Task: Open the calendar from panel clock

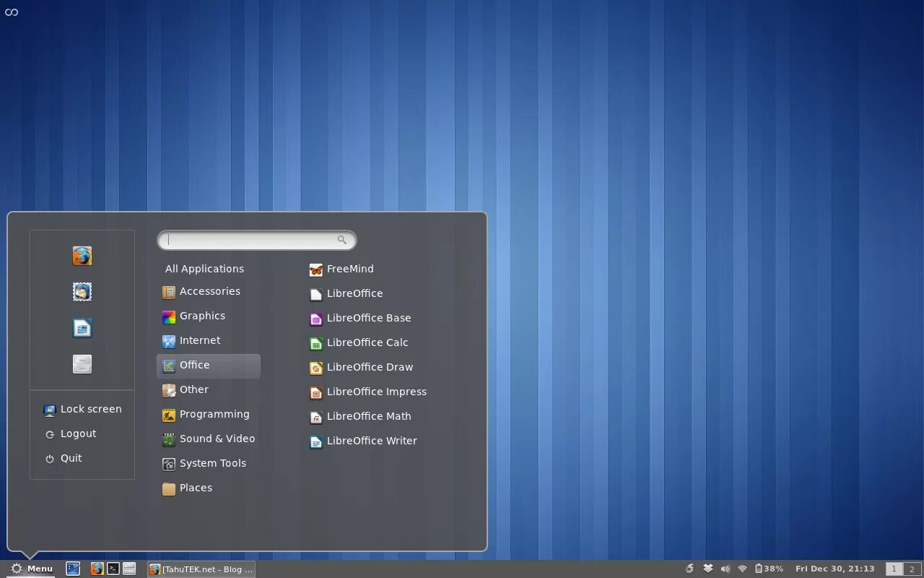Action: [834, 569]
